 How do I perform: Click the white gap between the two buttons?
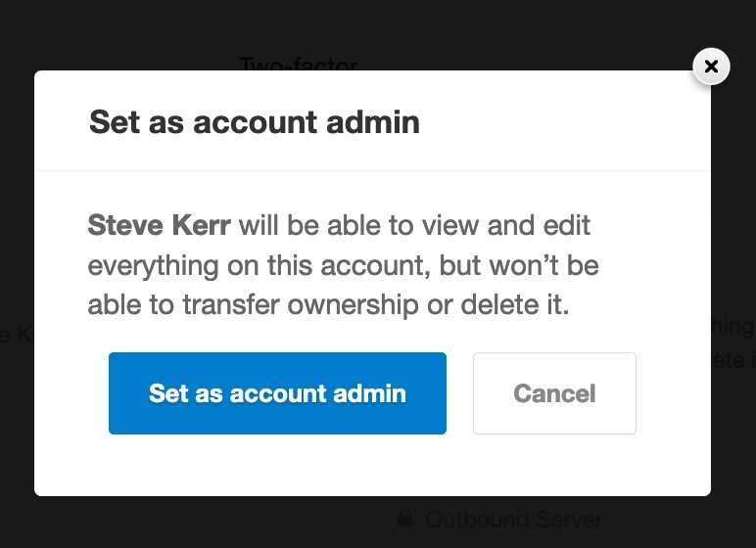[459, 393]
